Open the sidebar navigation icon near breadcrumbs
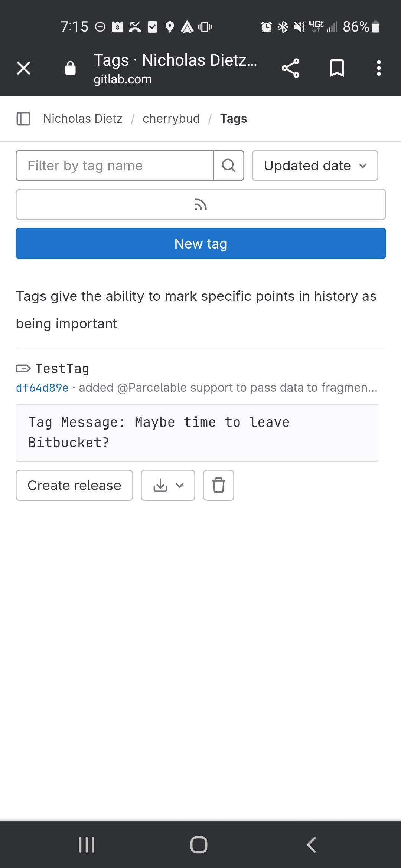 [x=24, y=118]
